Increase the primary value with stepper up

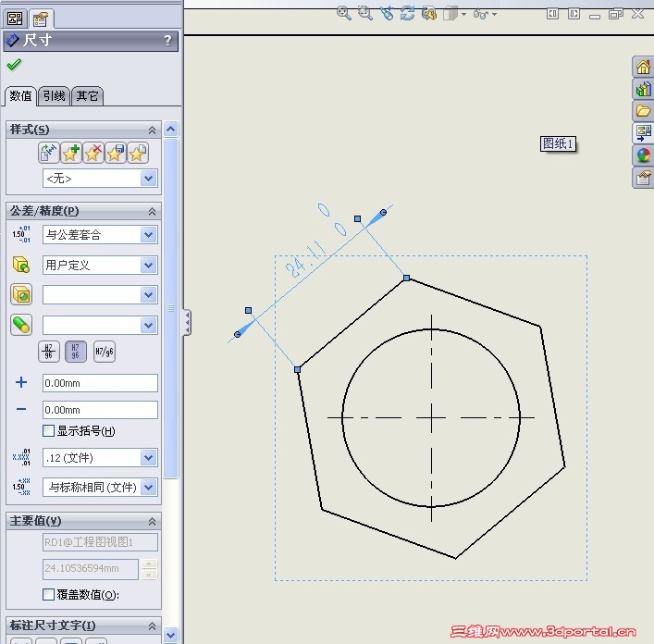click(x=149, y=563)
